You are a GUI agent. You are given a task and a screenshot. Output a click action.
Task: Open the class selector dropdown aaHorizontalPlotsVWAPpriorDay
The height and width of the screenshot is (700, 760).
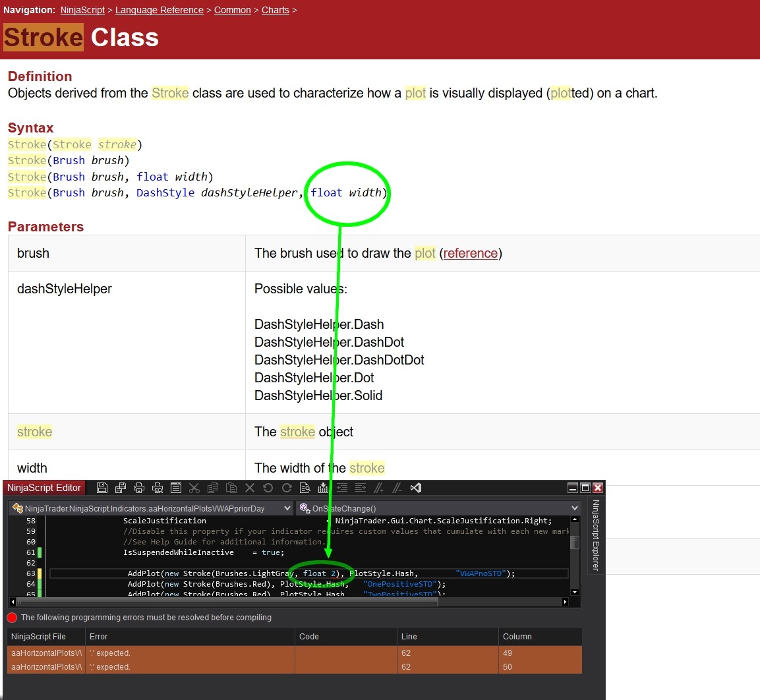[x=151, y=508]
